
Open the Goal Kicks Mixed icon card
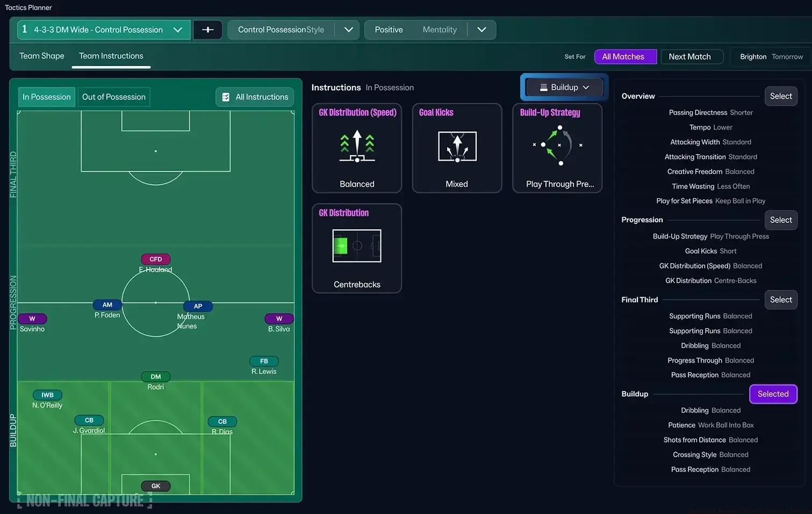457,146
